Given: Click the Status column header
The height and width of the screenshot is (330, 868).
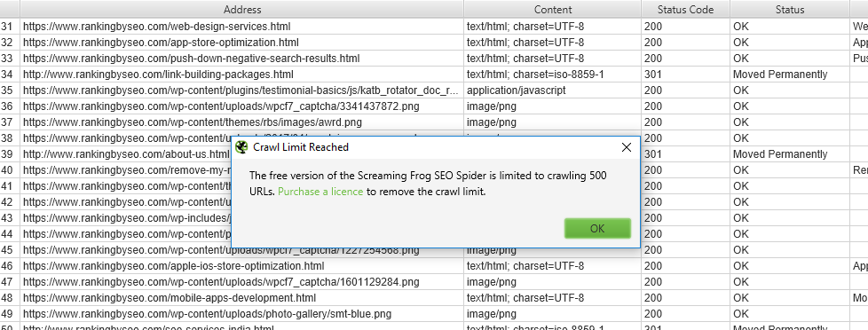Looking at the screenshot, I should pyautogui.click(x=789, y=10).
